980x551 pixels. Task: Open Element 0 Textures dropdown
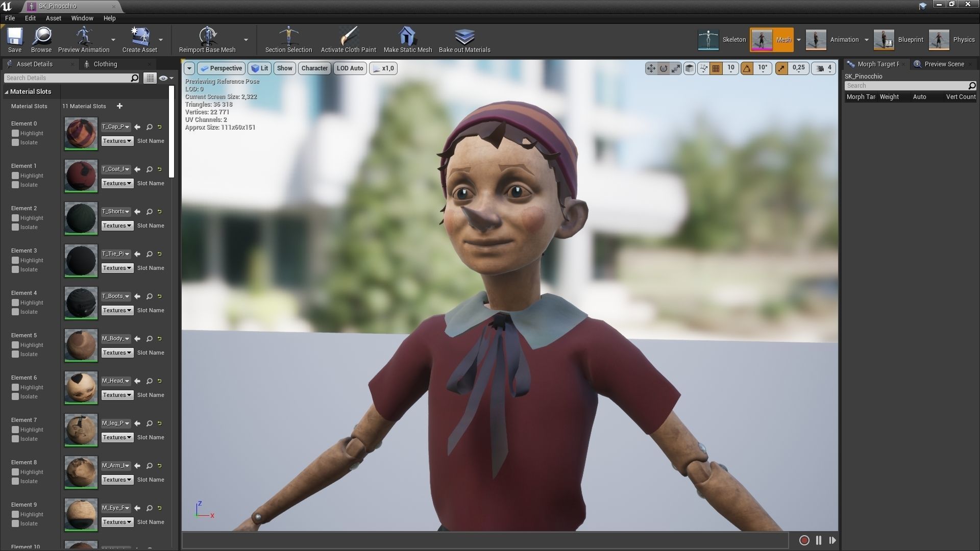117,141
